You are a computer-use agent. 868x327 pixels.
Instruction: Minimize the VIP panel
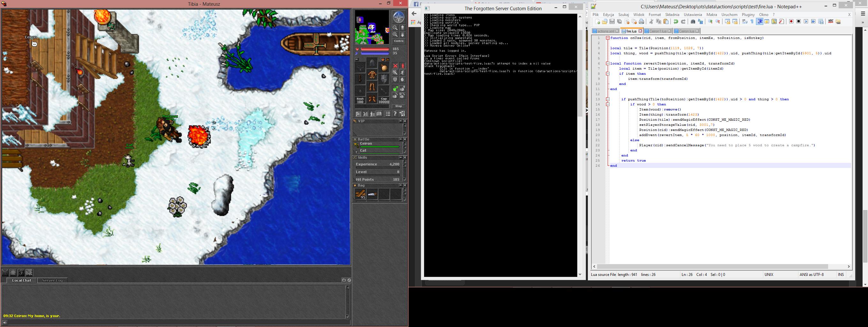pyautogui.click(x=400, y=121)
